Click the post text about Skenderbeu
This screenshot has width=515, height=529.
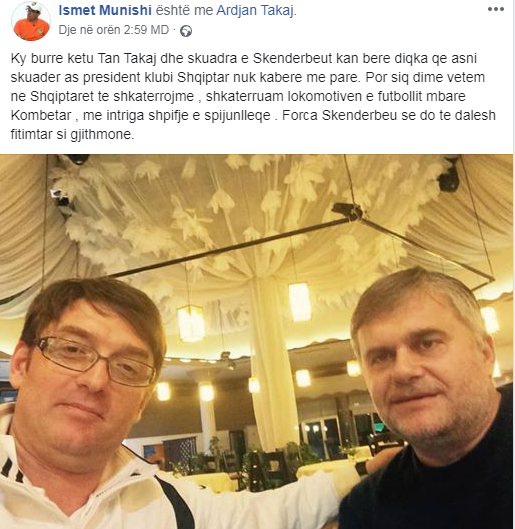253,96
